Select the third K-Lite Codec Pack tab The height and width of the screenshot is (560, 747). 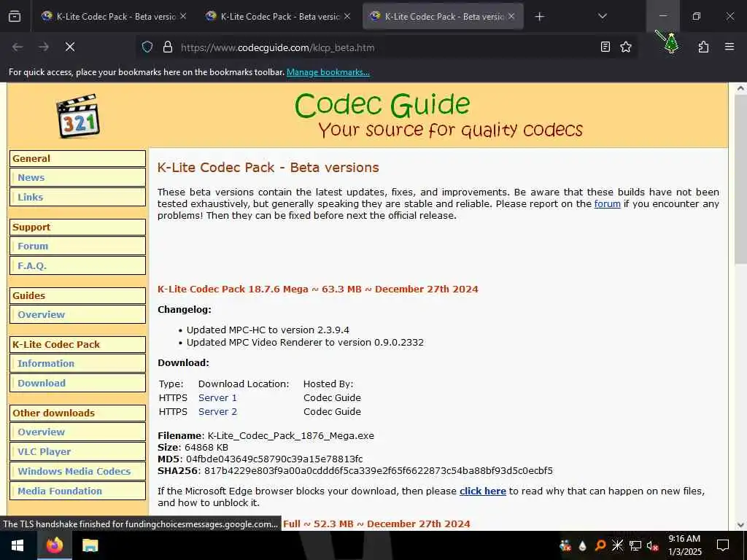(x=443, y=16)
